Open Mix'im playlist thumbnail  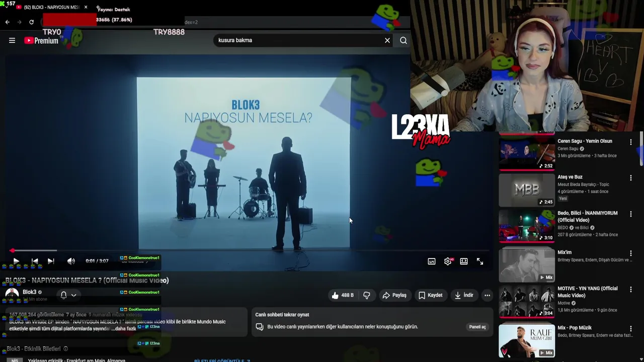[x=527, y=264]
